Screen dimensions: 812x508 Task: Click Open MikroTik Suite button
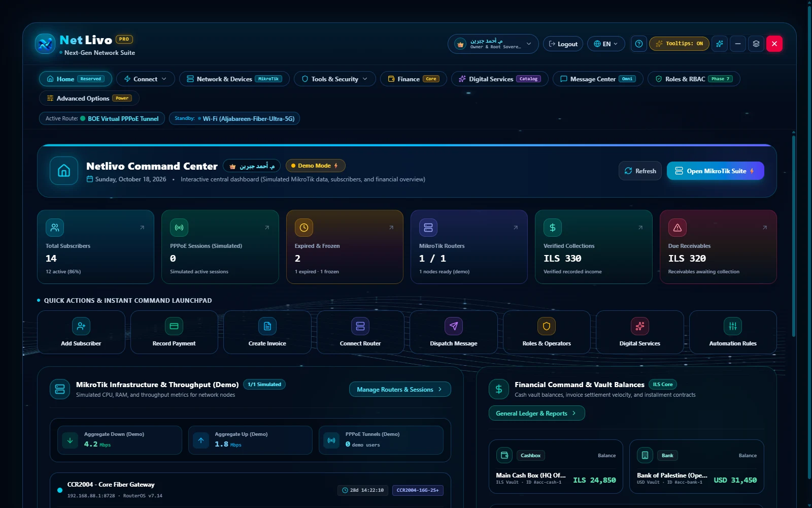pyautogui.click(x=716, y=171)
